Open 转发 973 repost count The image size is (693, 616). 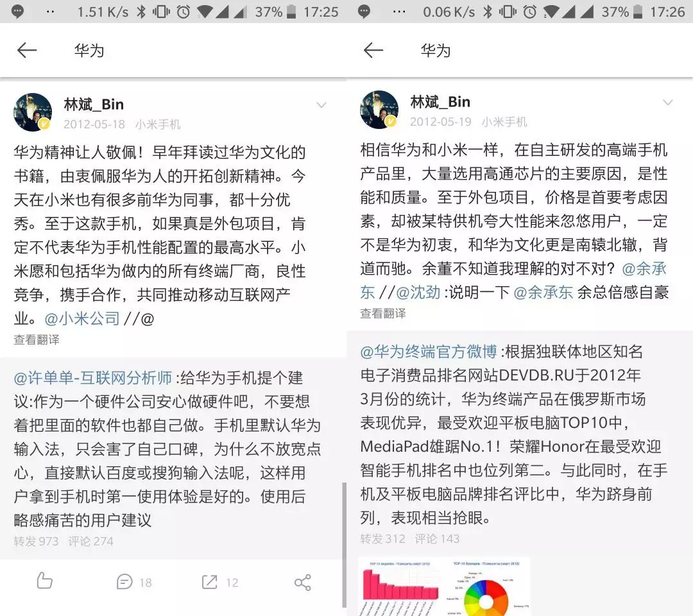pyautogui.click(x=36, y=542)
